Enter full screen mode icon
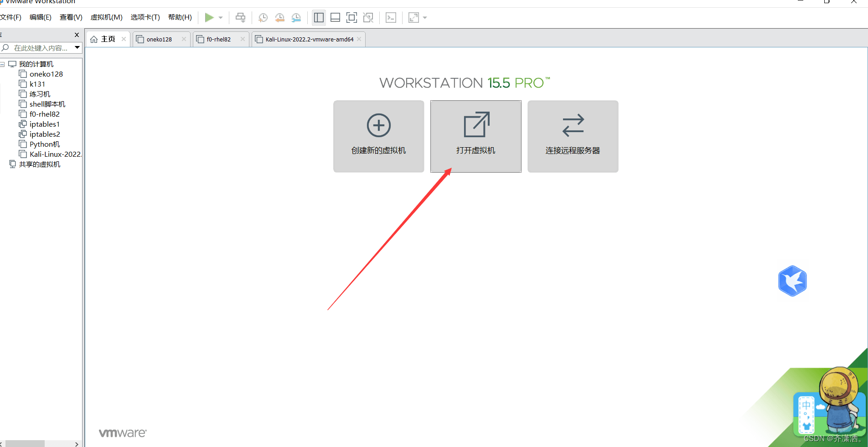Screen dimensions: 868x447 [351, 18]
